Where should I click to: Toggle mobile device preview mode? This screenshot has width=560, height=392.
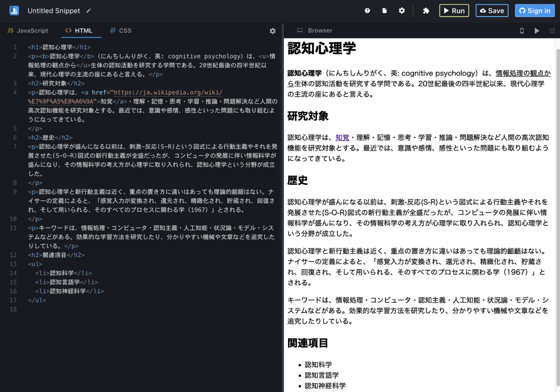pos(522,31)
